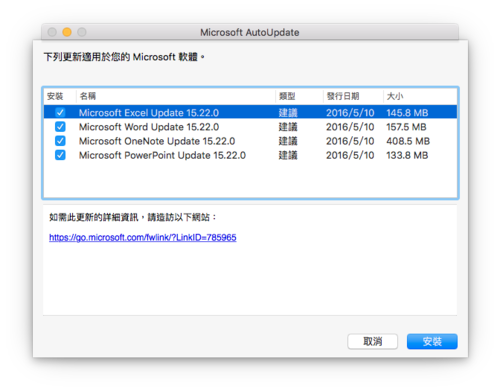Viewport: 500px width, 391px height.
Task: Click the 安裝 install button
Action: pyautogui.click(x=432, y=341)
